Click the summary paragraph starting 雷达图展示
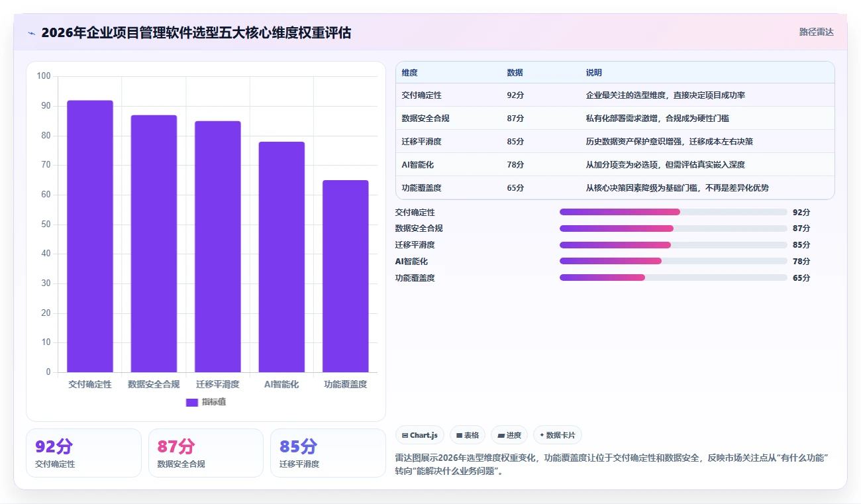Image resolution: width=861 pixels, height=504 pixels. 612,465
